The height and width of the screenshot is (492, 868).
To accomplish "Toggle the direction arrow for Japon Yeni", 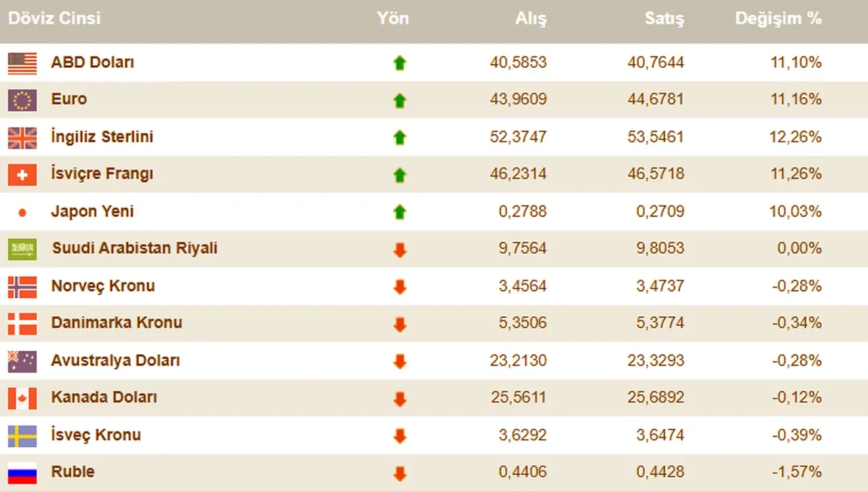I will click(x=400, y=212).
